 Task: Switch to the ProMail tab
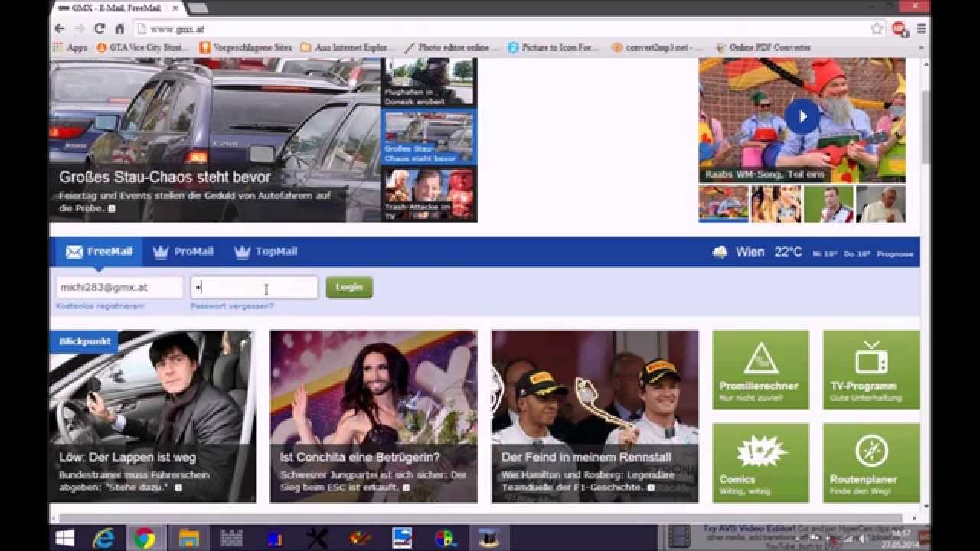183,252
